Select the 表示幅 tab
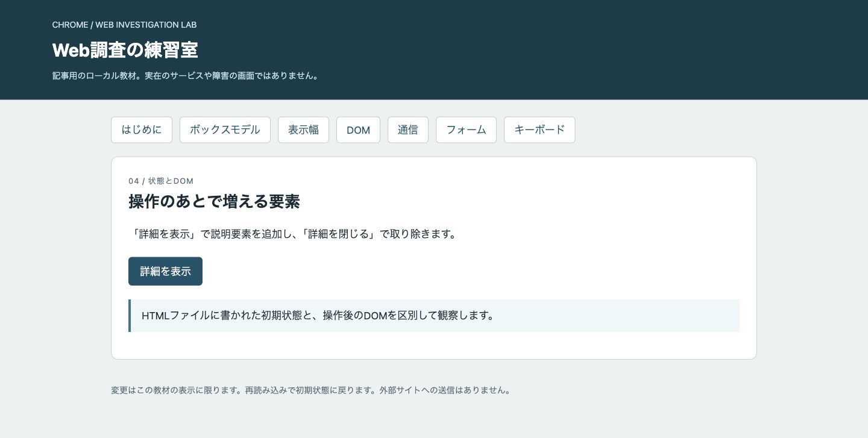 coord(303,130)
